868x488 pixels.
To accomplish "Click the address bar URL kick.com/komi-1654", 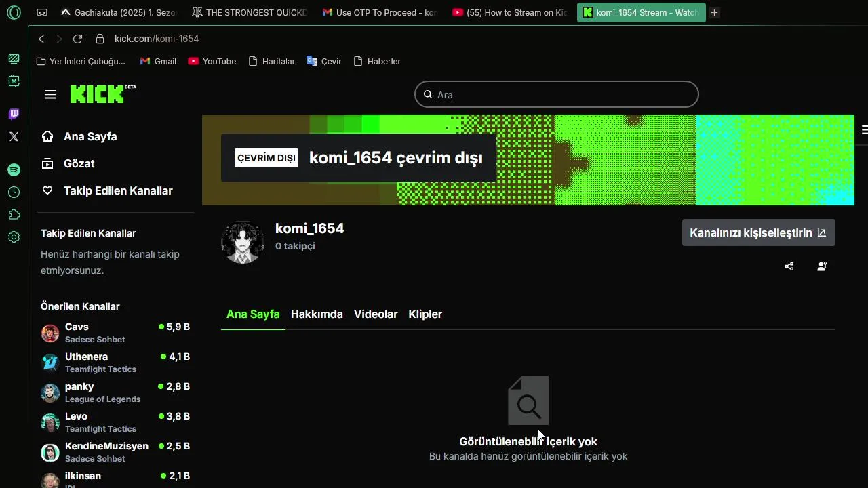I will point(157,39).
